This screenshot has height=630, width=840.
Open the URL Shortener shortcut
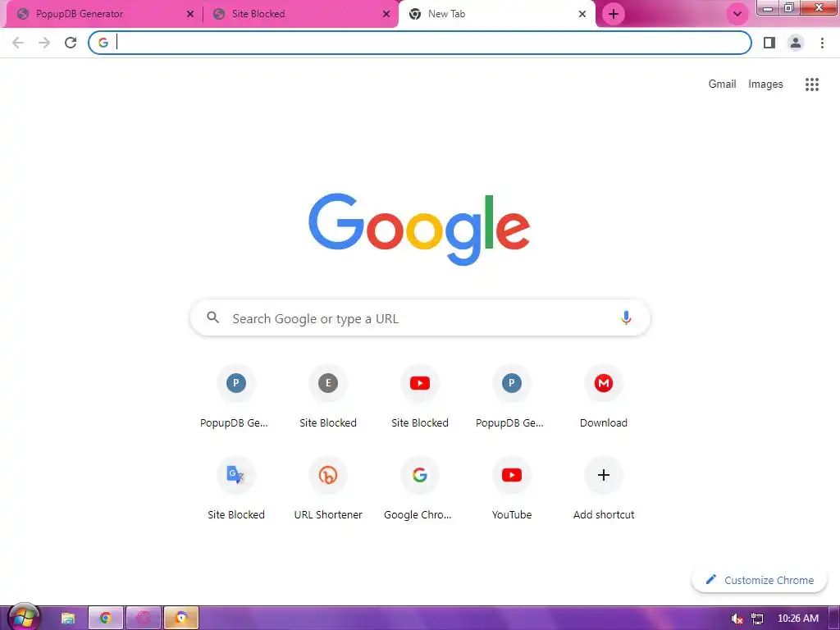[x=328, y=489]
